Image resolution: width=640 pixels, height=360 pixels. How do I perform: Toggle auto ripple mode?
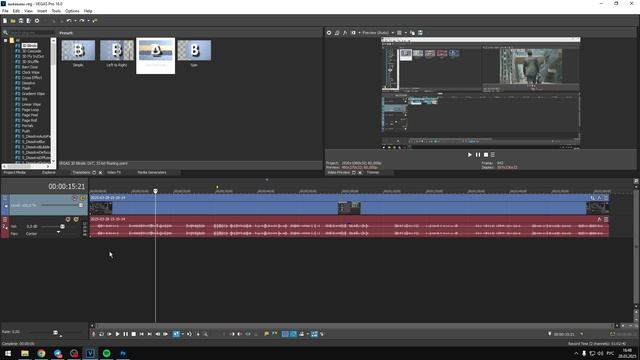click(302, 334)
